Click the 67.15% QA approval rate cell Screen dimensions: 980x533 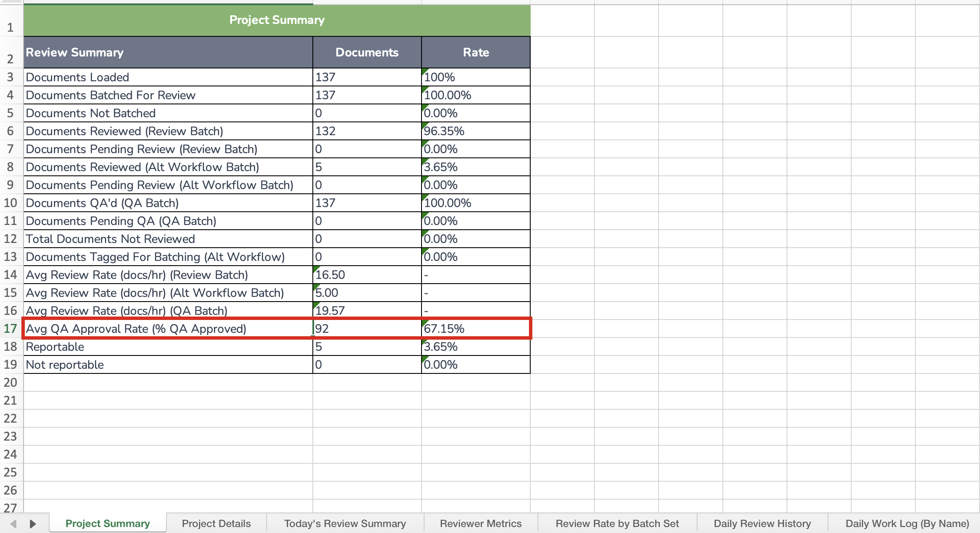[x=475, y=329]
